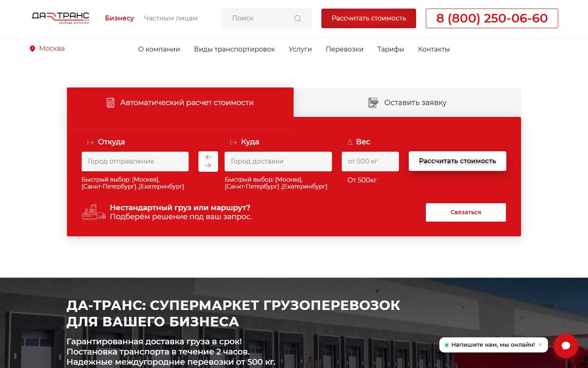Open the online chat bubble
The image size is (588, 368).
coord(566,346)
